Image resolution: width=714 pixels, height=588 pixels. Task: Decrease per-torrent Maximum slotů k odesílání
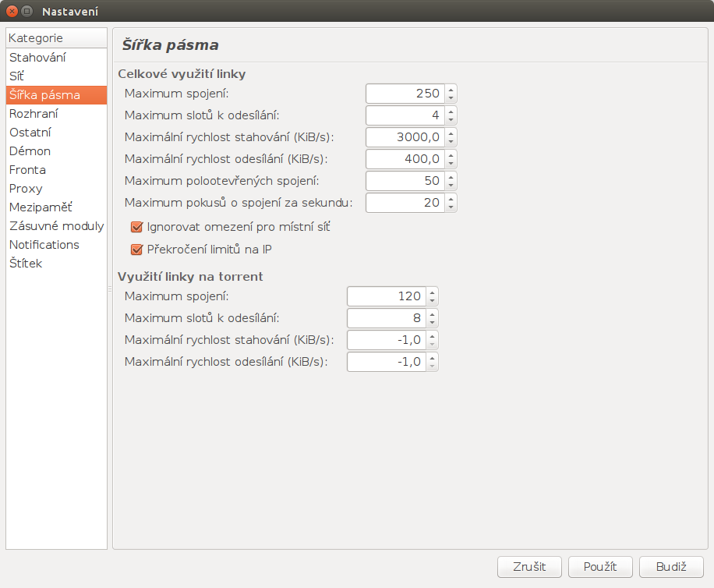(432, 322)
